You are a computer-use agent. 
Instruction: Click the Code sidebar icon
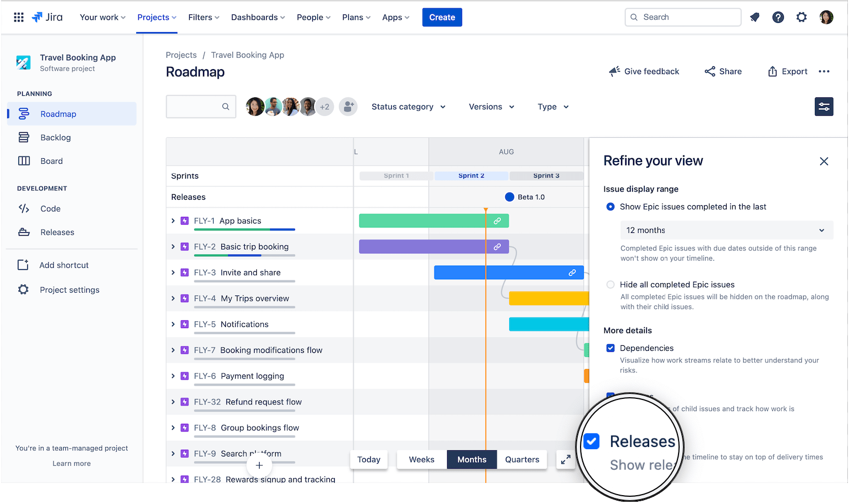[x=23, y=209]
